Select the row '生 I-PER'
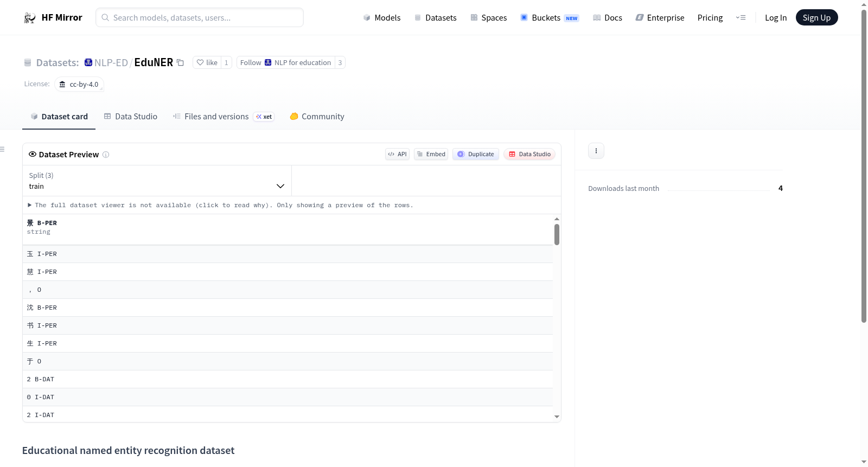Screen dimensions: 868x467 coord(288,343)
